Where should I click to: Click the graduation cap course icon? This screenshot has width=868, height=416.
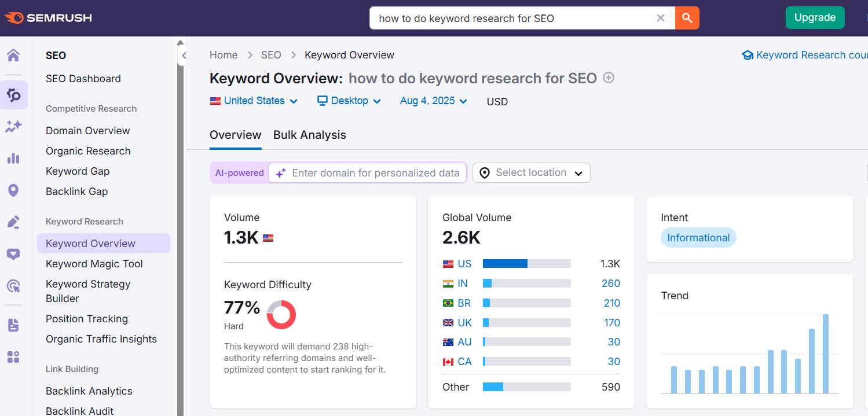click(x=748, y=56)
